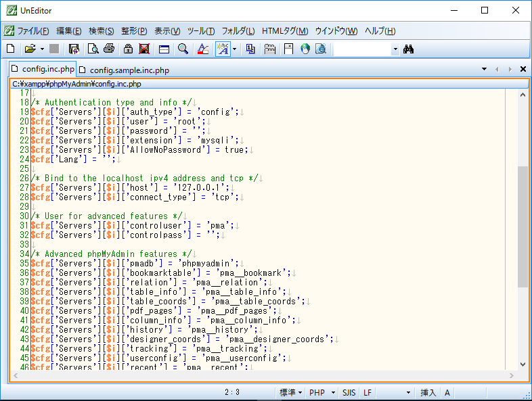Click the padlock icon in toolbar

(128, 49)
